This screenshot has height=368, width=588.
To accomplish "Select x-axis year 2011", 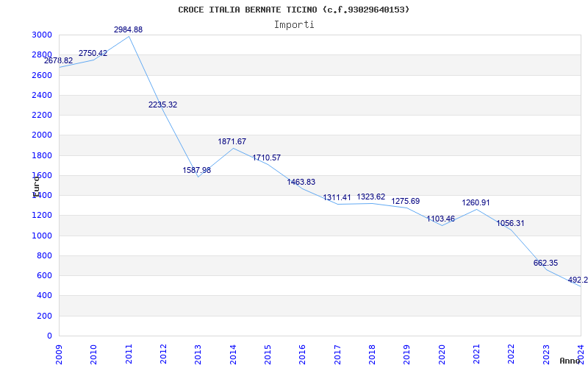I will click(129, 355).
